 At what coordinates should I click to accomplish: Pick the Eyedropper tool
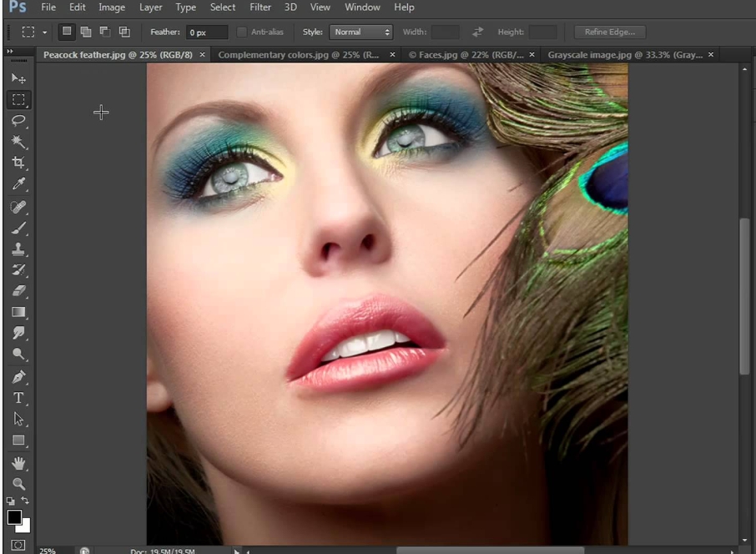[x=18, y=184]
